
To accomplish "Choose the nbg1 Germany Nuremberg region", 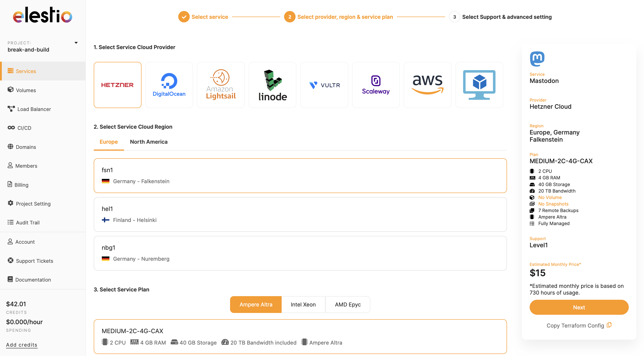I will point(300,253).
